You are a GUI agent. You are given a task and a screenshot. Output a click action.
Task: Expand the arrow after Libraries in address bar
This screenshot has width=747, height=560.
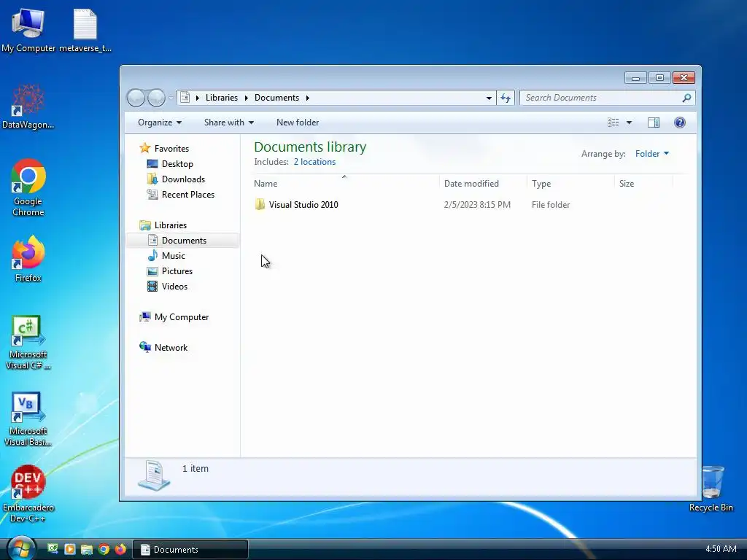(247, 98)
